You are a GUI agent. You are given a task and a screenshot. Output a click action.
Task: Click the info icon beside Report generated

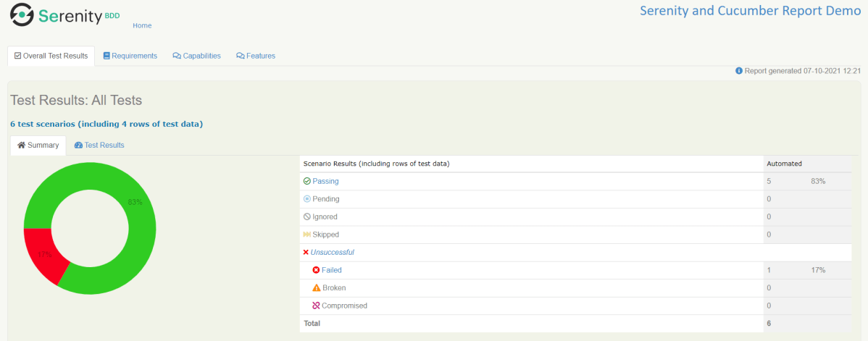739,71
